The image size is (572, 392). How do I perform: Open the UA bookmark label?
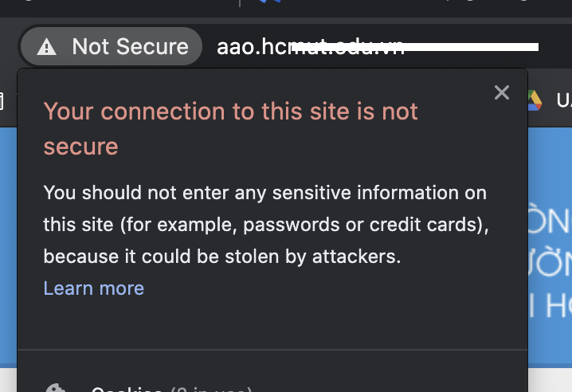coord(562,100)
